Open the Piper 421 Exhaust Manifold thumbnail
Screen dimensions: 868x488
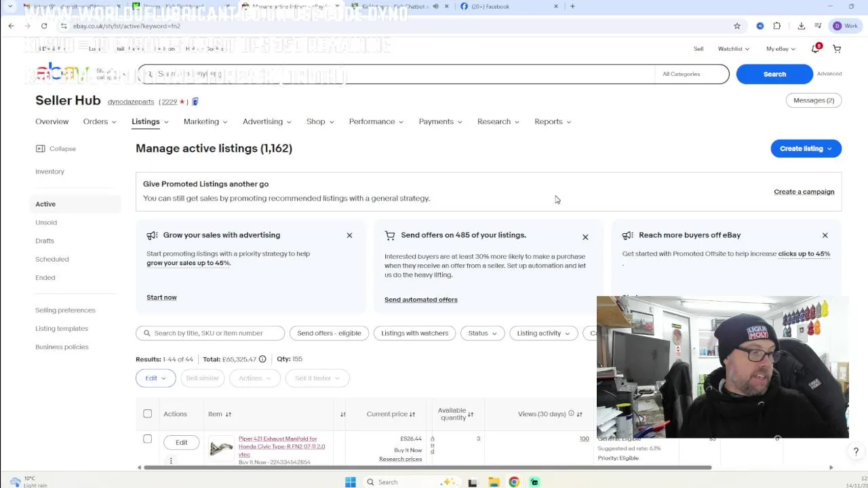pos(221,449)
